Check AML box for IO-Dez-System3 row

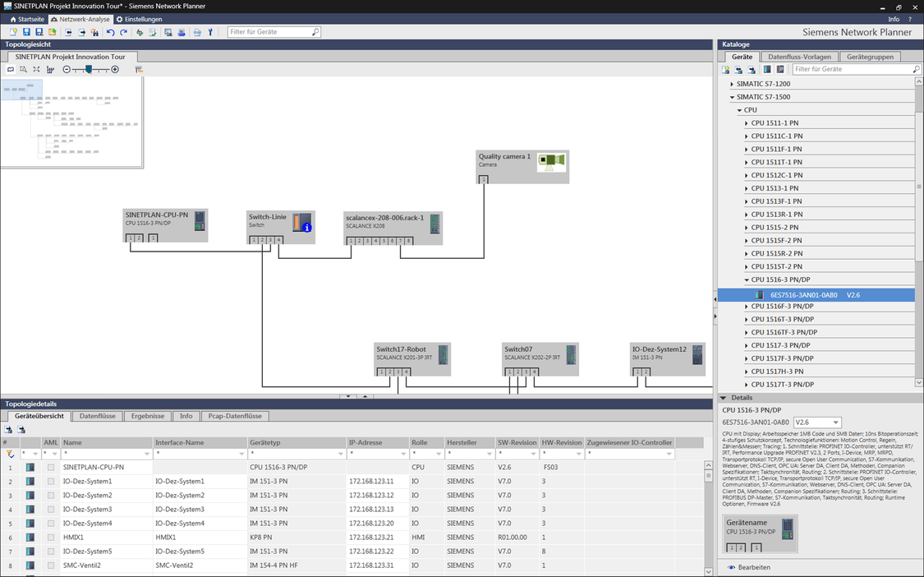pos(51,509)
